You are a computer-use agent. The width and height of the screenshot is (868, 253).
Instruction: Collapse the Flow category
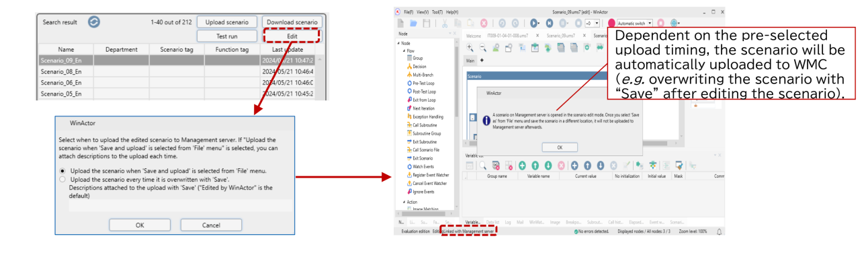[404, 50]
